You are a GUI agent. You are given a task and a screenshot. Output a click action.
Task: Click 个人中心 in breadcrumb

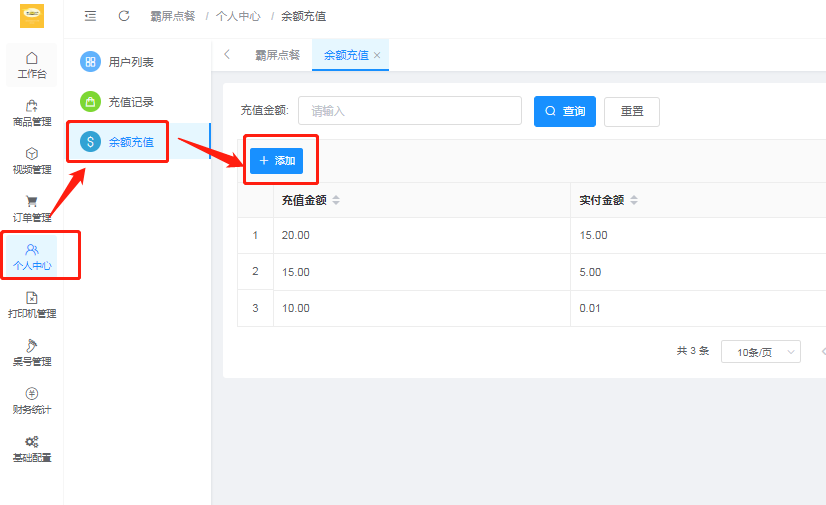238,16
